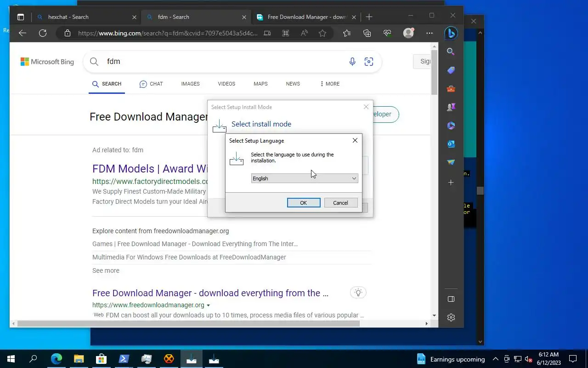Click the sidebar Search icon
588x368 pixels.
451,52
